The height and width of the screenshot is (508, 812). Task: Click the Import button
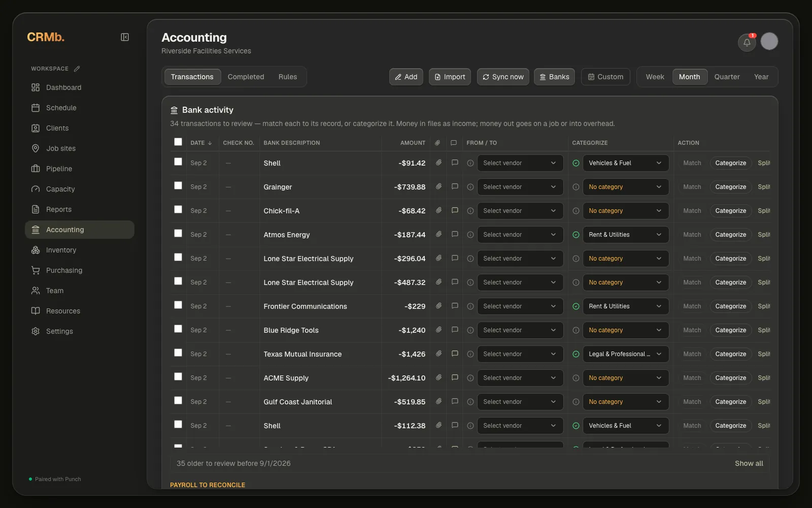pos(450,77)
